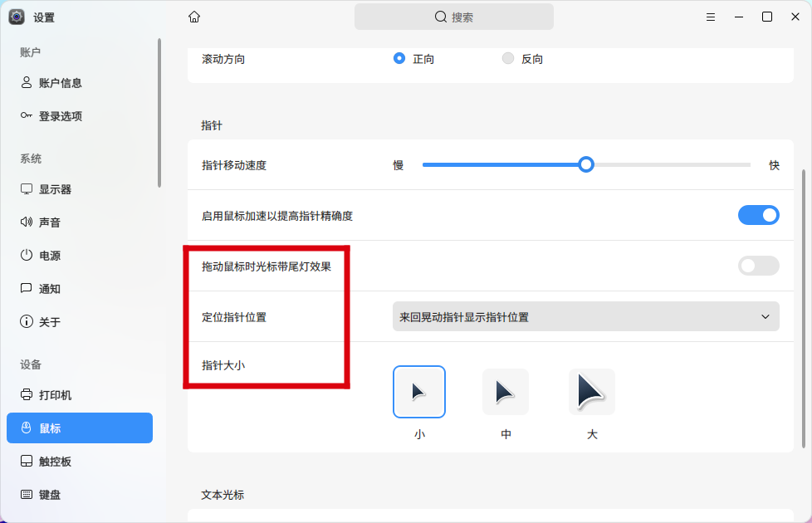Open 关于 system page
This screenshot has height=523, width=812.
80,322
